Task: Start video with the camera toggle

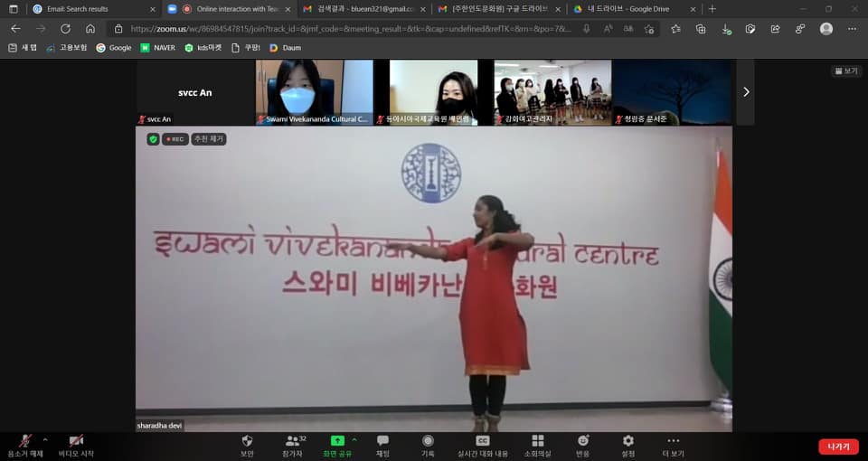Action: [x=76, y=441]
